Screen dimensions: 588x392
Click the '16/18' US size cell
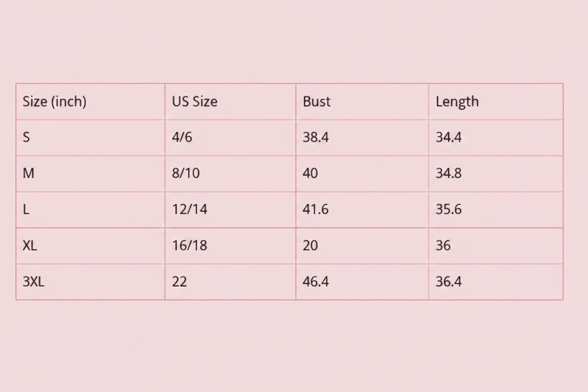pos(230,246)
